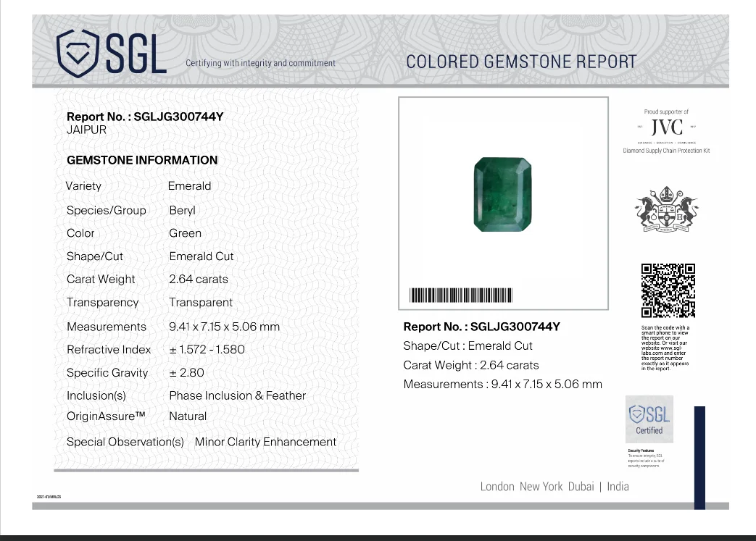Screen dimensions: 756x541
Task: Click the Transparency label
Action: pyautogui.click(x=102, y=303)
